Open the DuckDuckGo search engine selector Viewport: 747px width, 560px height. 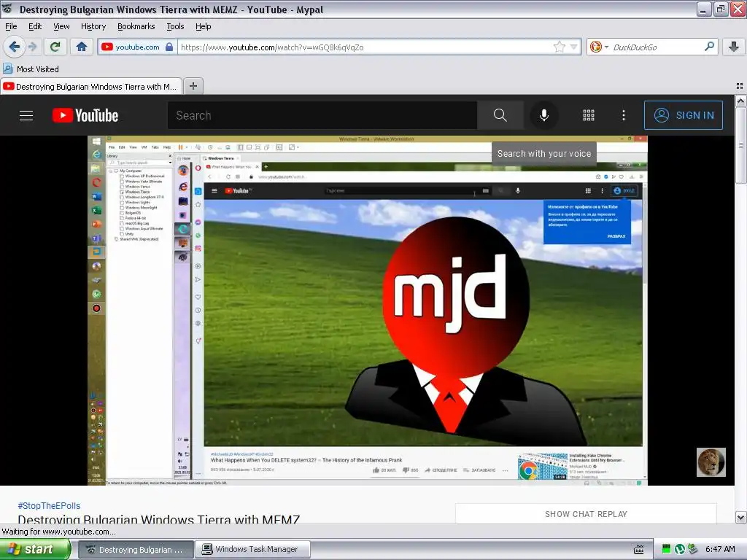point(600,47)
